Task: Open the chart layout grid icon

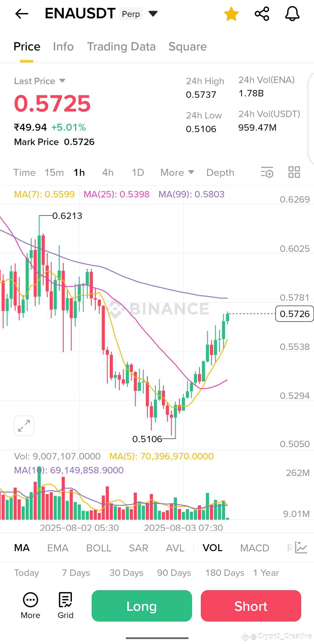Action: pyautogui.click(x=294, y=172)
